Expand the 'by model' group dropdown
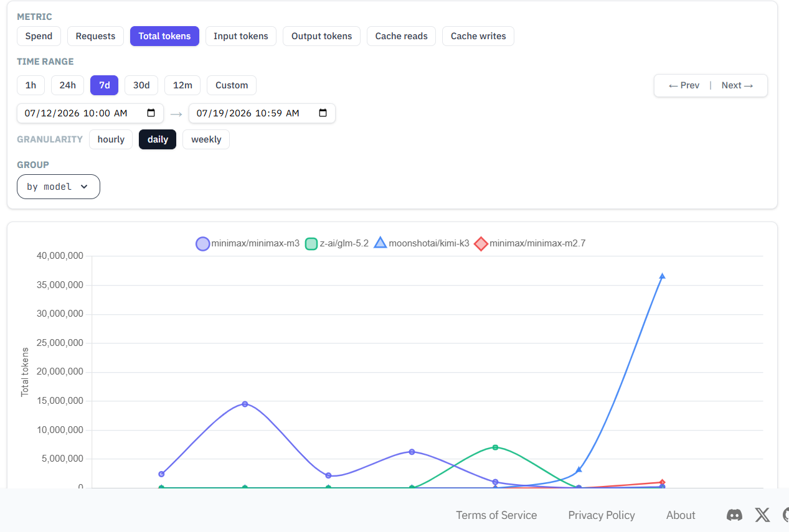This screenshot has height=532, width=789. pyautogui.click(x=59, y=187)
